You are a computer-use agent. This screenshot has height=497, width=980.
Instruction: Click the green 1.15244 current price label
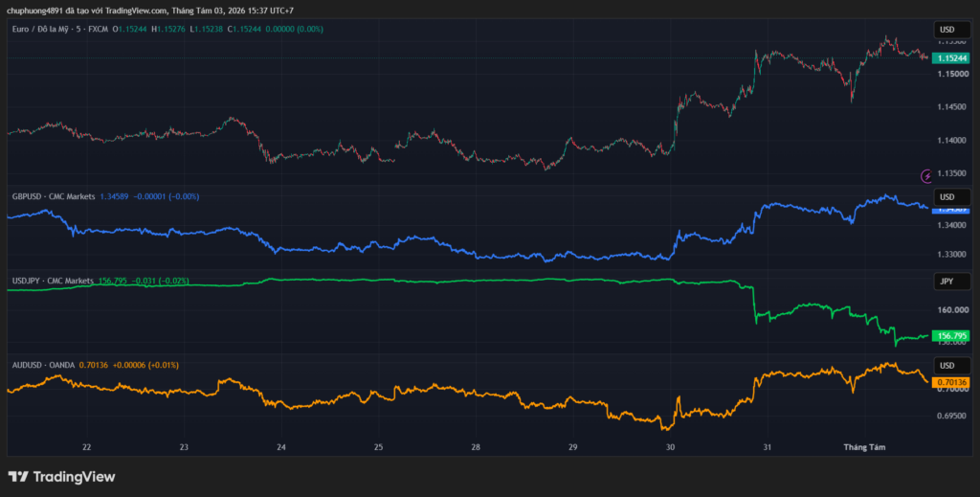950,58
